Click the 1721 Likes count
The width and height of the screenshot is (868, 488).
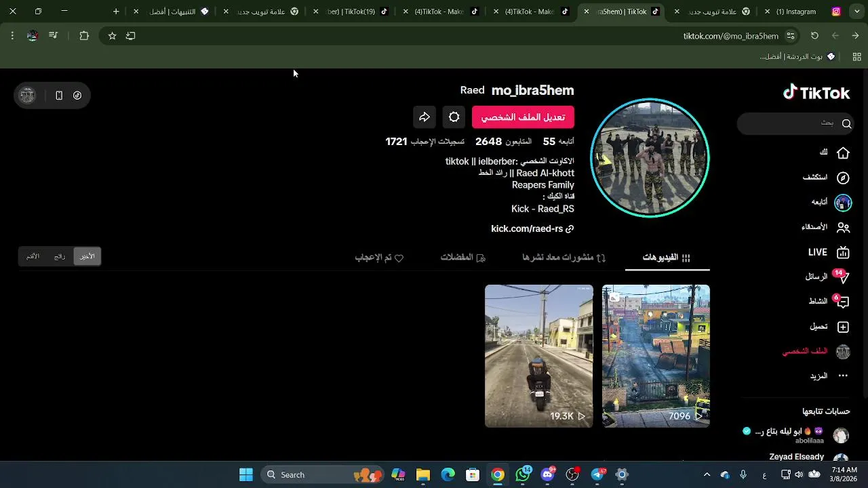point(425,142)
